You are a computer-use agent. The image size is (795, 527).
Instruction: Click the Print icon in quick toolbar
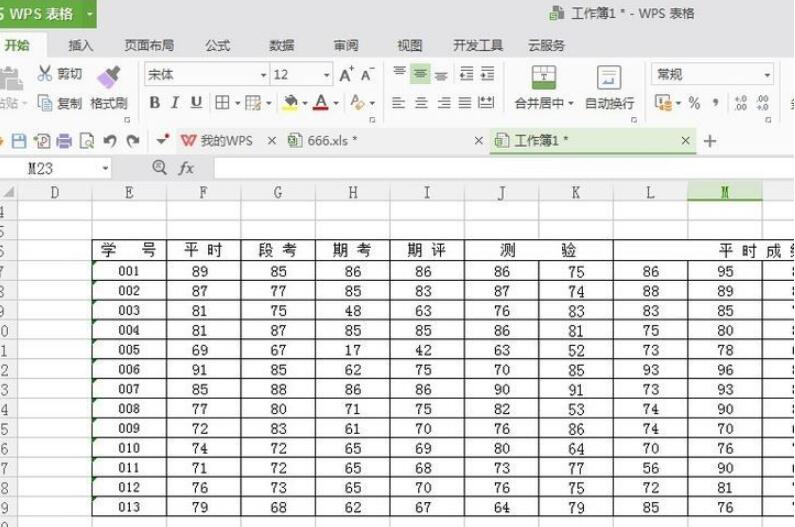[64, 140]
